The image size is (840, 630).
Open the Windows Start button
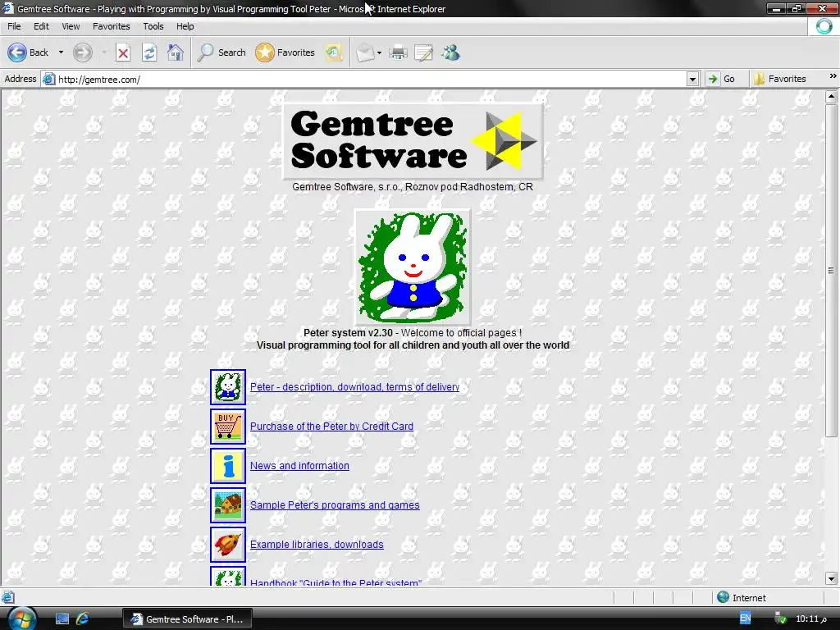coord(22,619)
